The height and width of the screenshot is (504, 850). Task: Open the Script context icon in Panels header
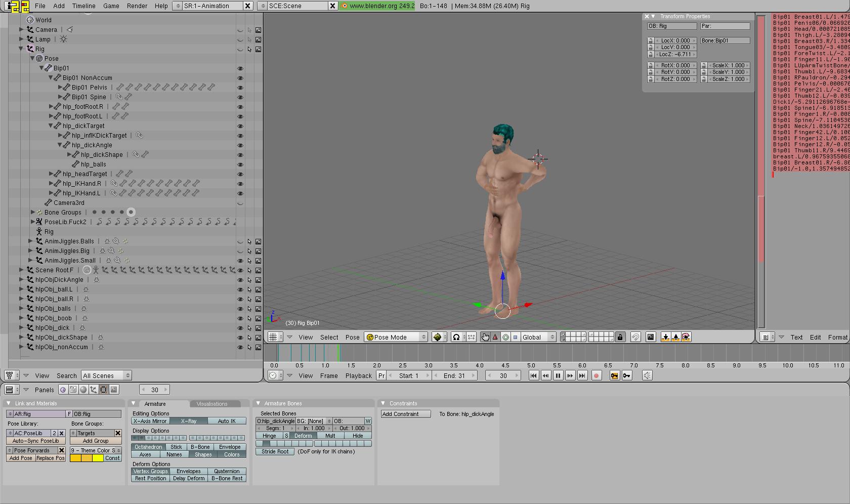coord(73,390)
